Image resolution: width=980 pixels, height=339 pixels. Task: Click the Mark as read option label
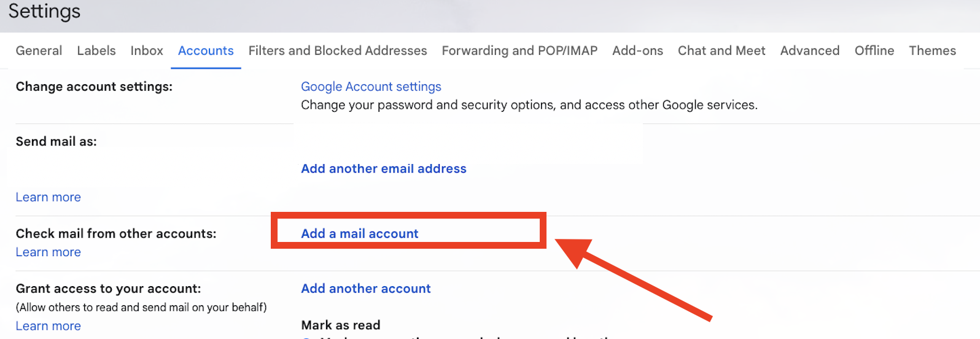(x=341, y=325)
